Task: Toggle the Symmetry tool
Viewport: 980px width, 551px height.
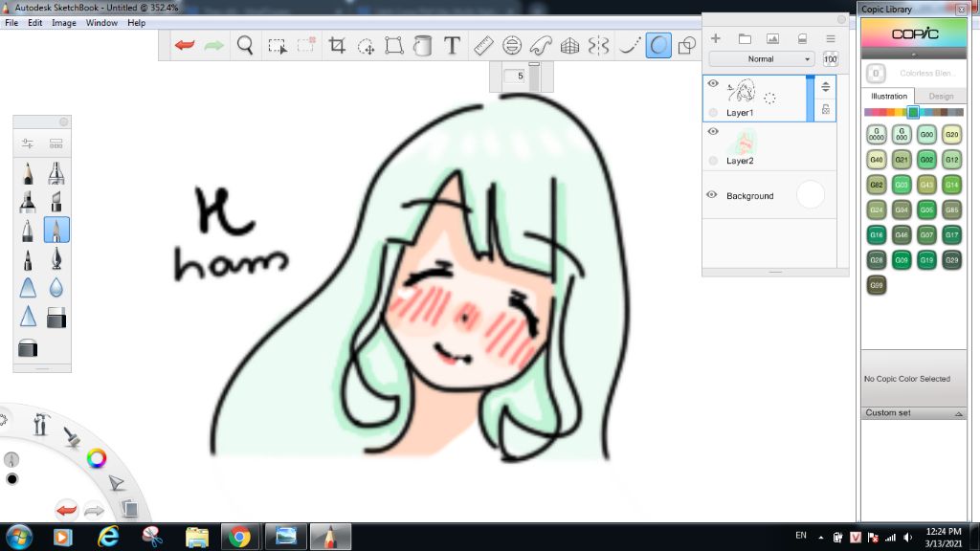Action: coord(598,46)
